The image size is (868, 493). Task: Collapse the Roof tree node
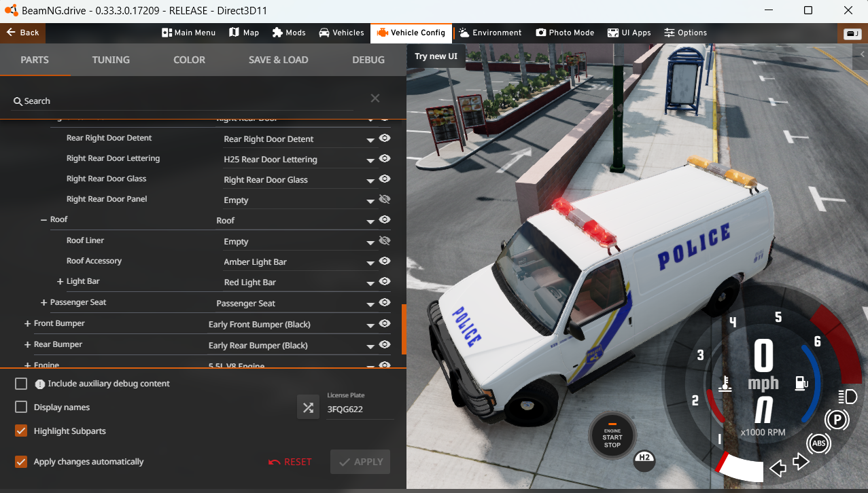pos(44,220)
